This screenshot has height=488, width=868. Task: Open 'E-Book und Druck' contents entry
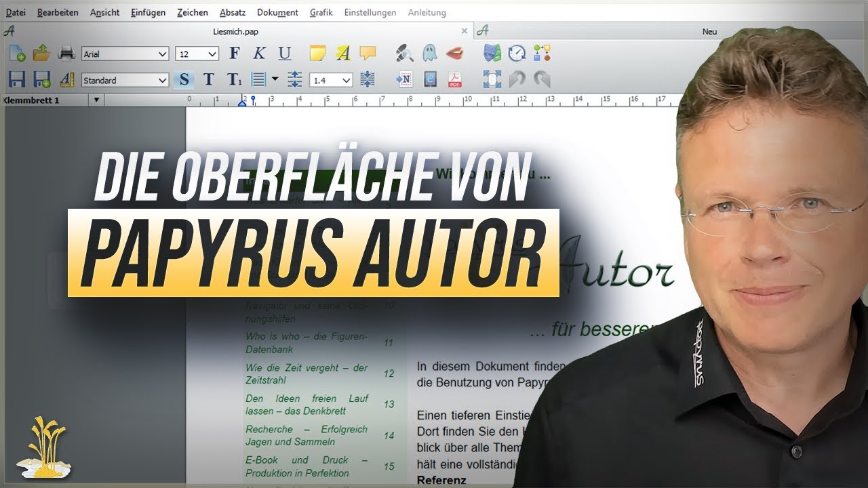tap(307, 466)
